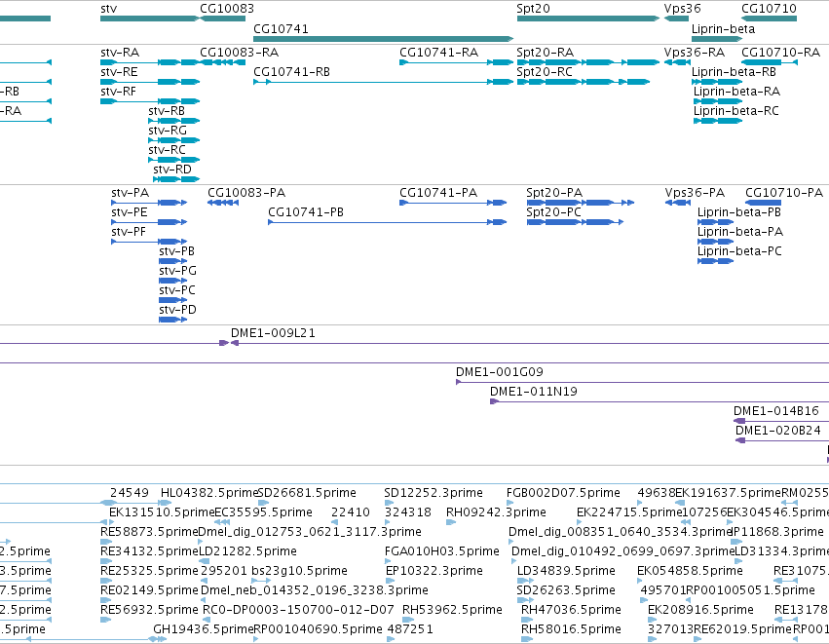Select transcript stv-RE
The width and height of the screenshot is (829, 644).
(150, 82)
